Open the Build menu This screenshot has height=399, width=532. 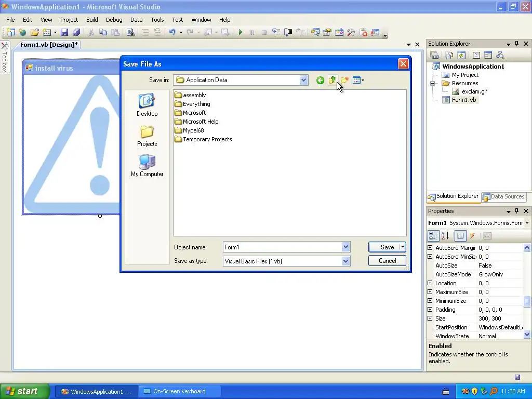[92, 20]
